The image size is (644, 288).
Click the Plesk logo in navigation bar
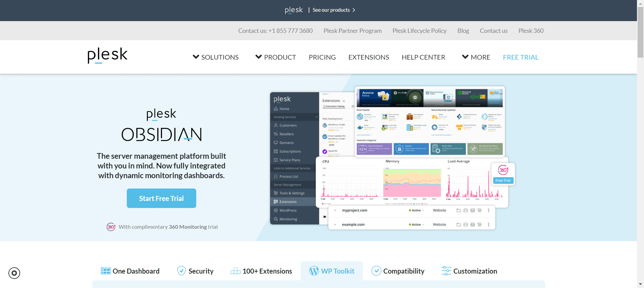click(107, 56)
